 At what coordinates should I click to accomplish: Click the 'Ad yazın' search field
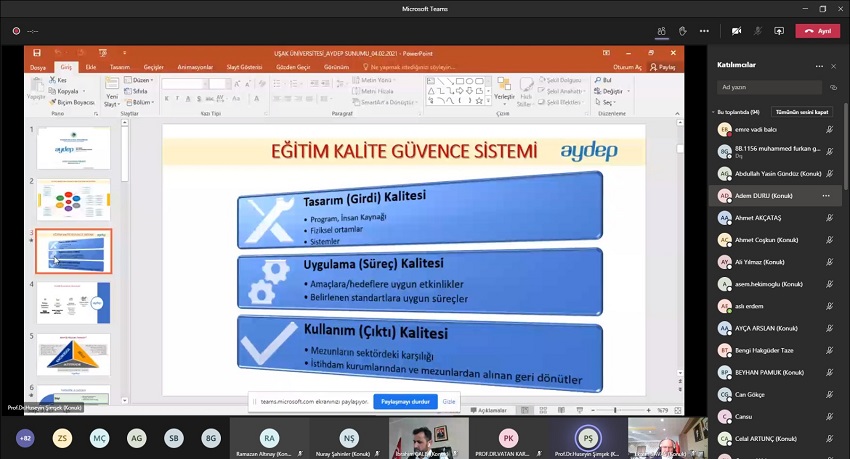[768, 88]
